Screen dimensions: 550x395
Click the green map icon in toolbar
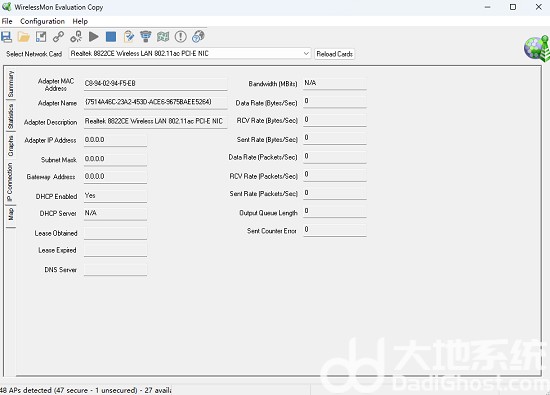(163, 36)
